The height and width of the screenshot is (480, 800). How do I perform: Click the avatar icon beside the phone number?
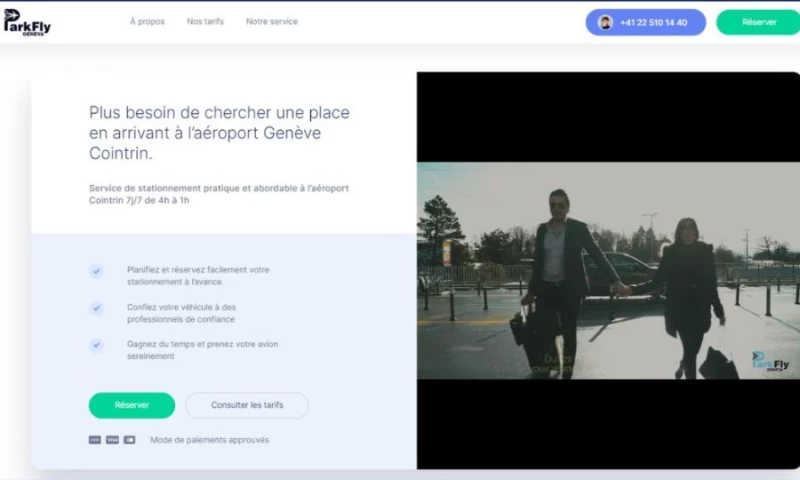(605, 22)
